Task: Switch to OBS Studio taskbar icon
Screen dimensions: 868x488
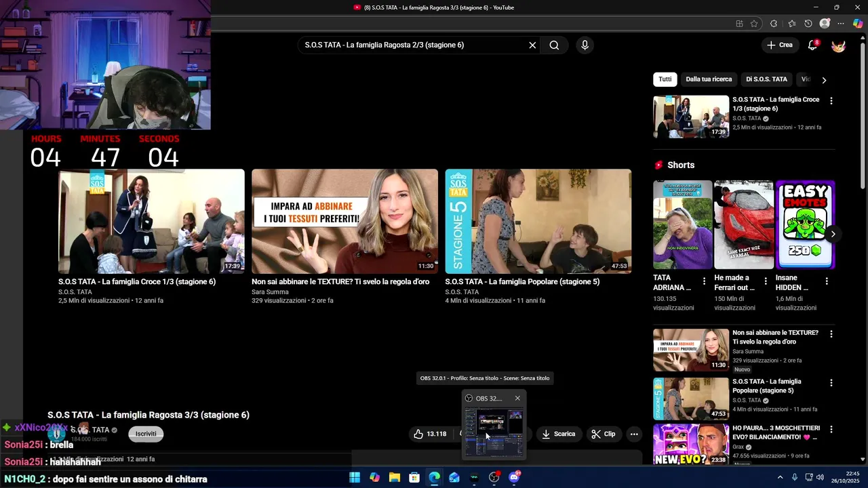Action: (494, 477)
